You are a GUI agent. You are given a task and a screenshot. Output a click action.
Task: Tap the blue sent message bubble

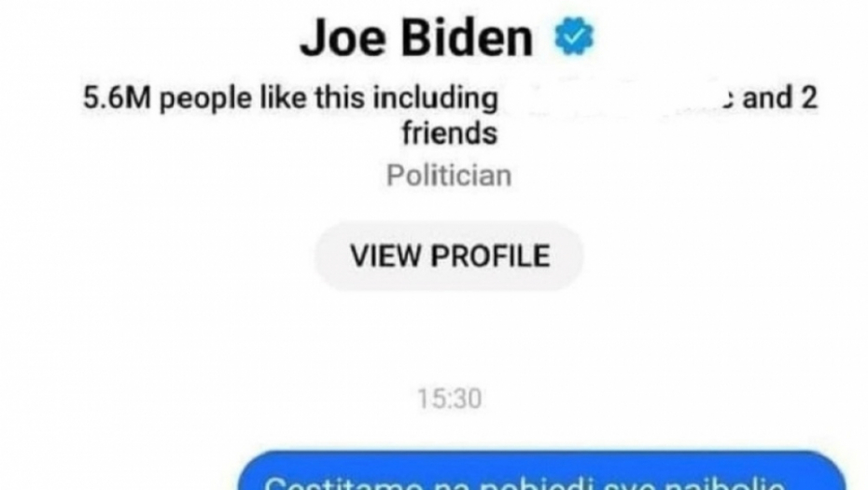pyautogui.click(x=542, y=470)
